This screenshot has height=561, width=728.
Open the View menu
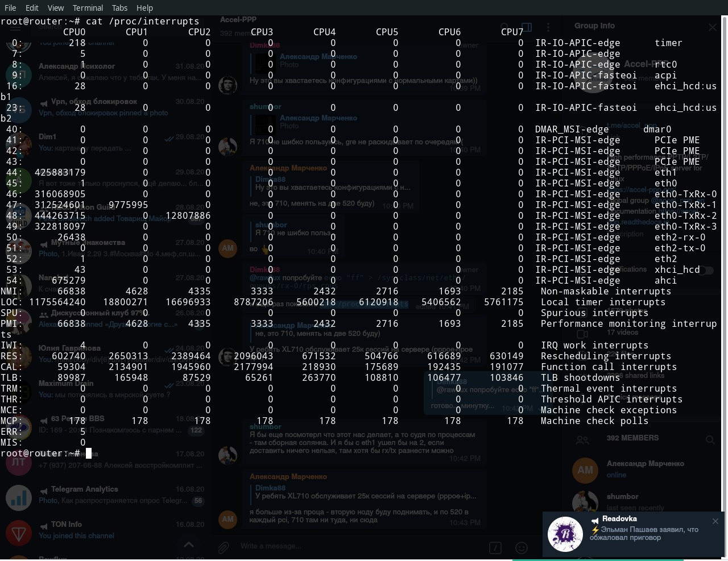(x=56, y=8)
